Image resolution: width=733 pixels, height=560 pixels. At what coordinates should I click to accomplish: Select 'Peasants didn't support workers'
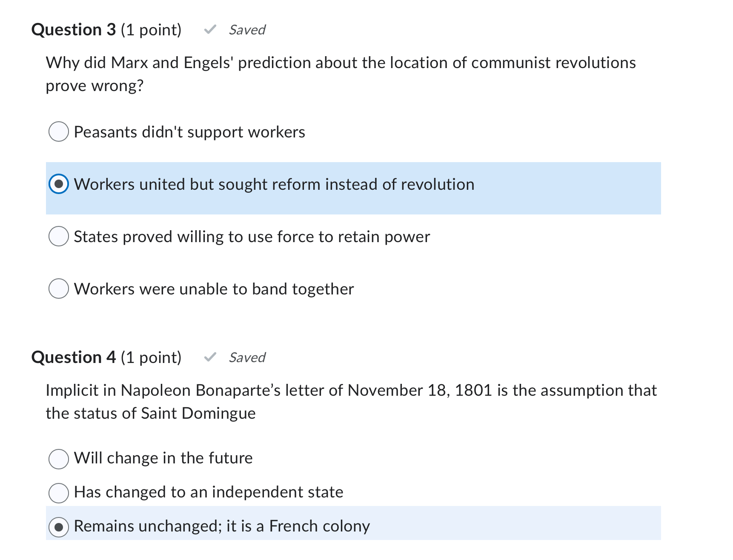click(59, 132)
